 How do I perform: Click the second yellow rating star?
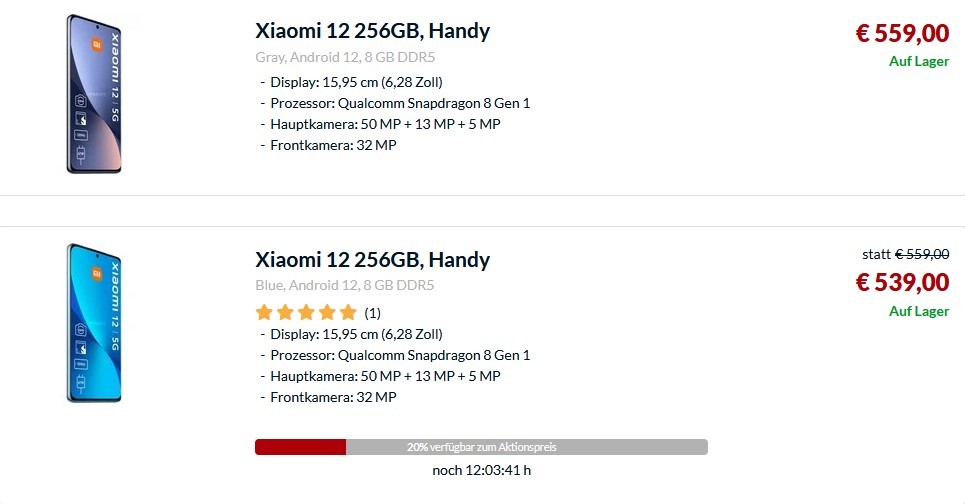pyautogui.click(x=285, y=313)
